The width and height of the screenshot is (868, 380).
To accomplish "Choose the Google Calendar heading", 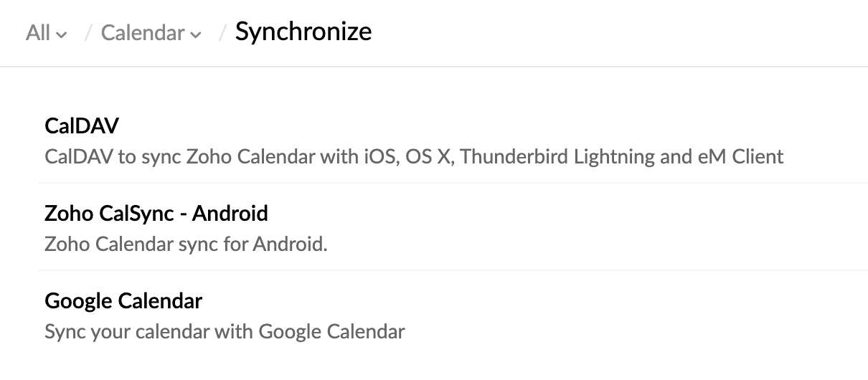I will click(123, 300).
